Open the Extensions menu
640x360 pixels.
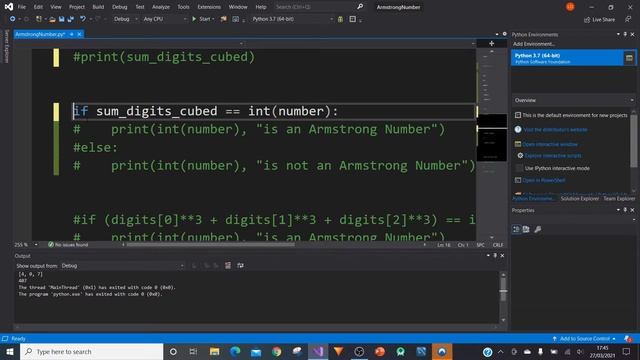coord(209,7)
